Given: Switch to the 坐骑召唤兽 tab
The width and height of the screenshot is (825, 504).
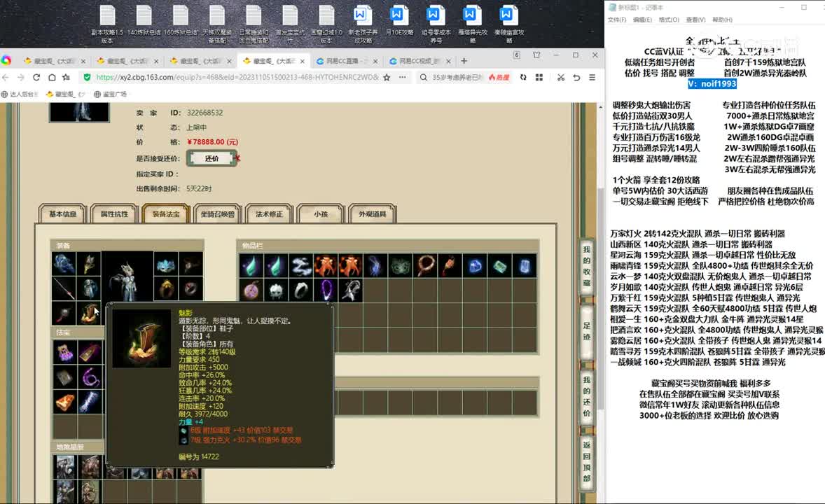Looking at the screenshot, I should pyautogui.click(x=217, y=214).
